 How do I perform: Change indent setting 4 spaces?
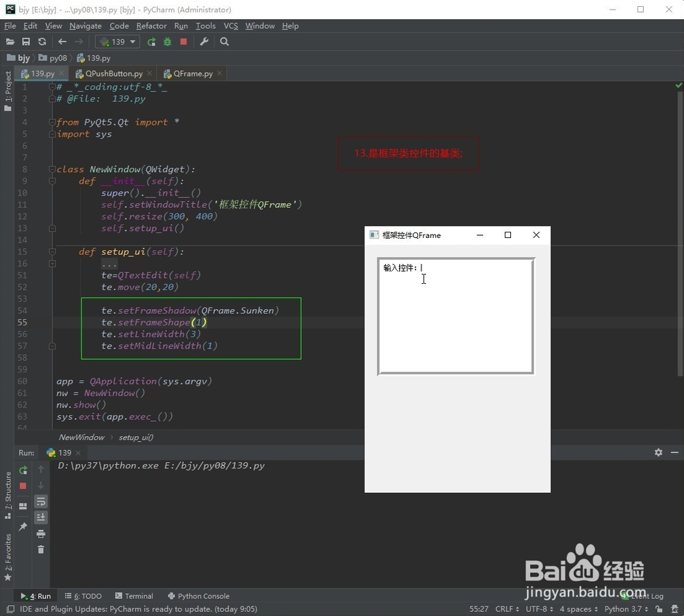[579, 608]
